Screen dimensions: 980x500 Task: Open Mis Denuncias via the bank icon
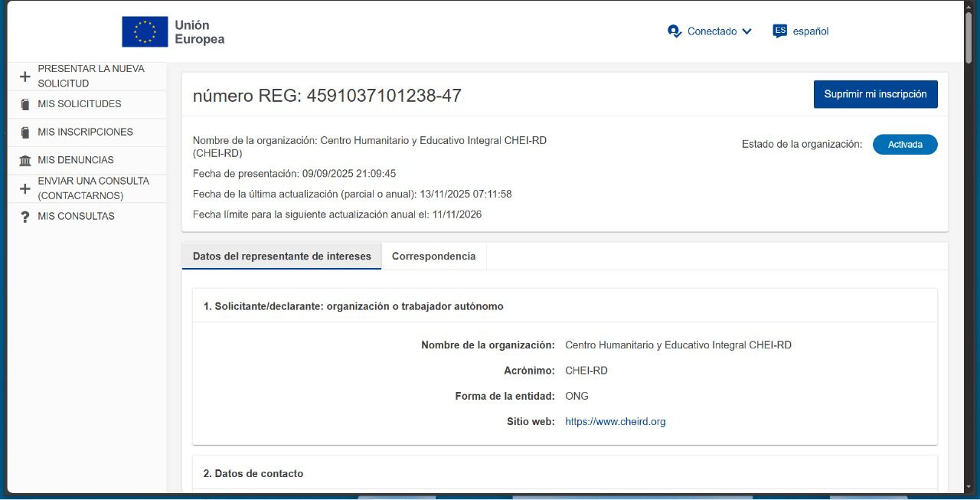pos(24,160)
